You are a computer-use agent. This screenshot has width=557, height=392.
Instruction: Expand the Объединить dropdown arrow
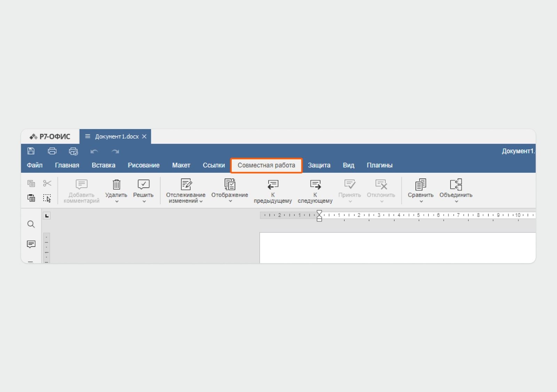coord(456,201)
